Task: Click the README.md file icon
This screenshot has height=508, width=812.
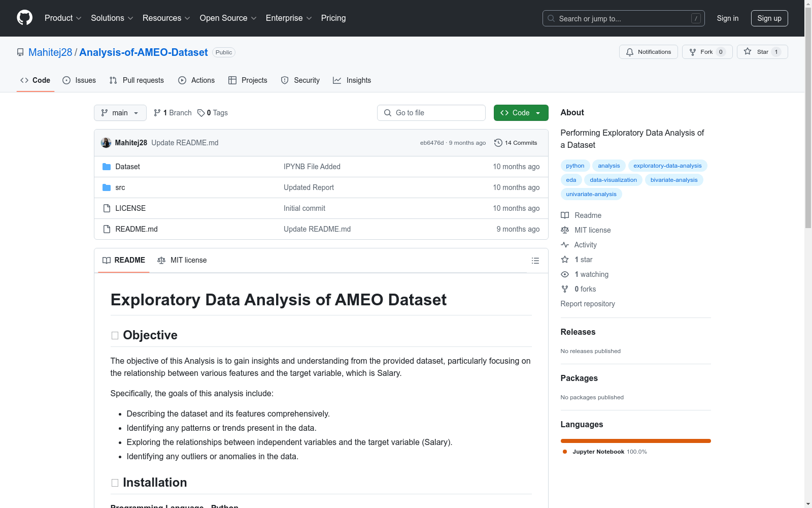Action: click(x=107, y=229)
